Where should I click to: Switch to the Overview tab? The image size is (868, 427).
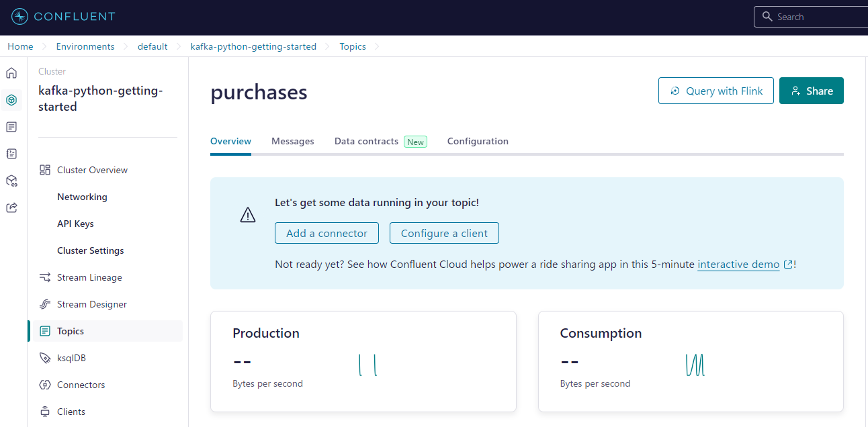pyautogui.click(x=230, y=141)
